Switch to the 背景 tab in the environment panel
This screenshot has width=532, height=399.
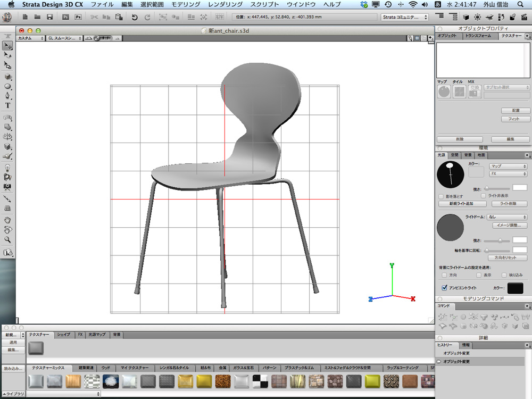coord(468,155)
